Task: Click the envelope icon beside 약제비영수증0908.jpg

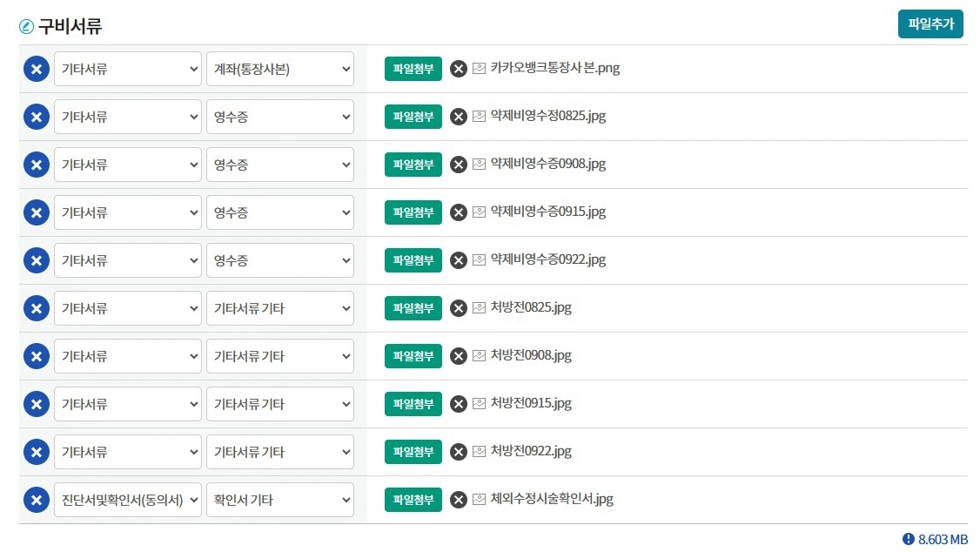Action: (480, 164)
